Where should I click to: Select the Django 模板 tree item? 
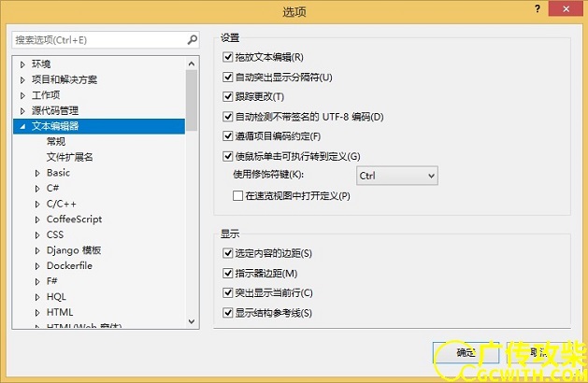[x=74, y=250]
